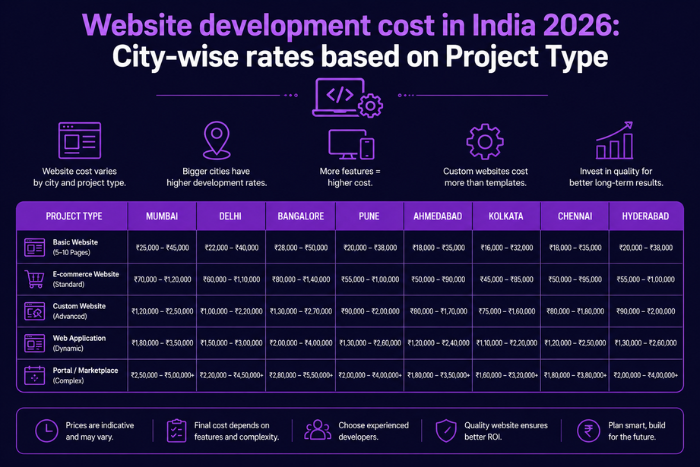Click the 'Website development cost in India 2026:' title

(x=351, y=25)
